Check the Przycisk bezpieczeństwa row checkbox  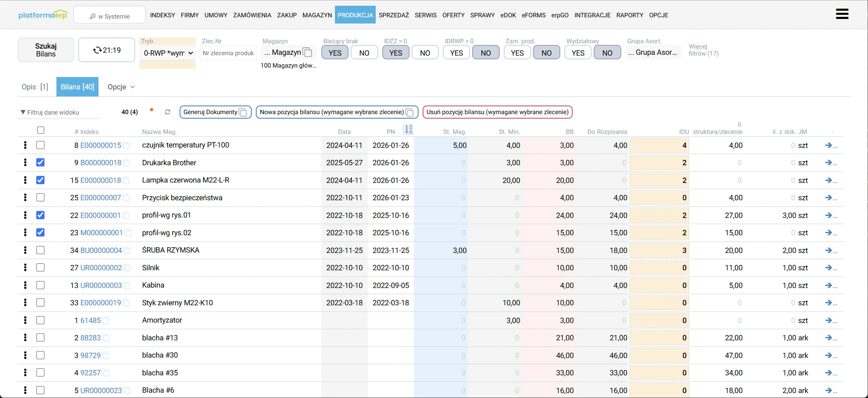(x=40, y=197)
